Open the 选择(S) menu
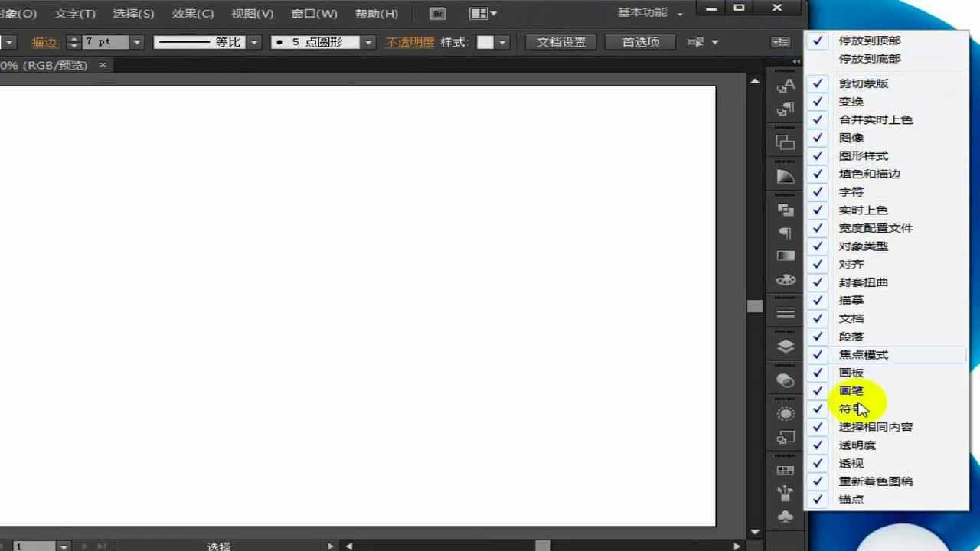980x551 pixels. [x=133, y=14]
